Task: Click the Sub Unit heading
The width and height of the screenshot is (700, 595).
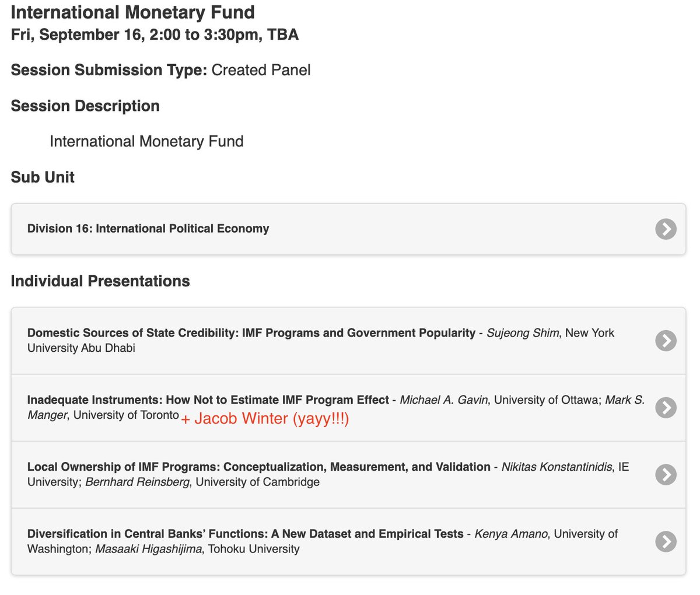Action: point(43,177)
